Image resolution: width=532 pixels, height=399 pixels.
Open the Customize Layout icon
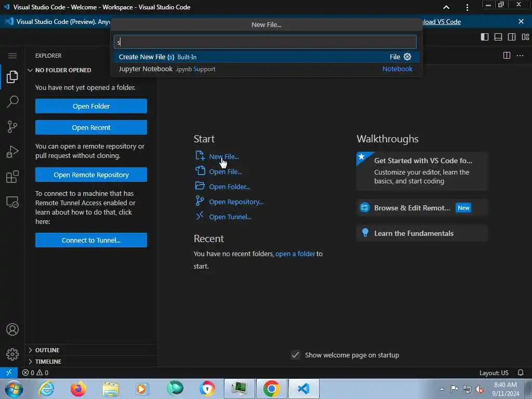pyautogui.click(x=525, y=37)
